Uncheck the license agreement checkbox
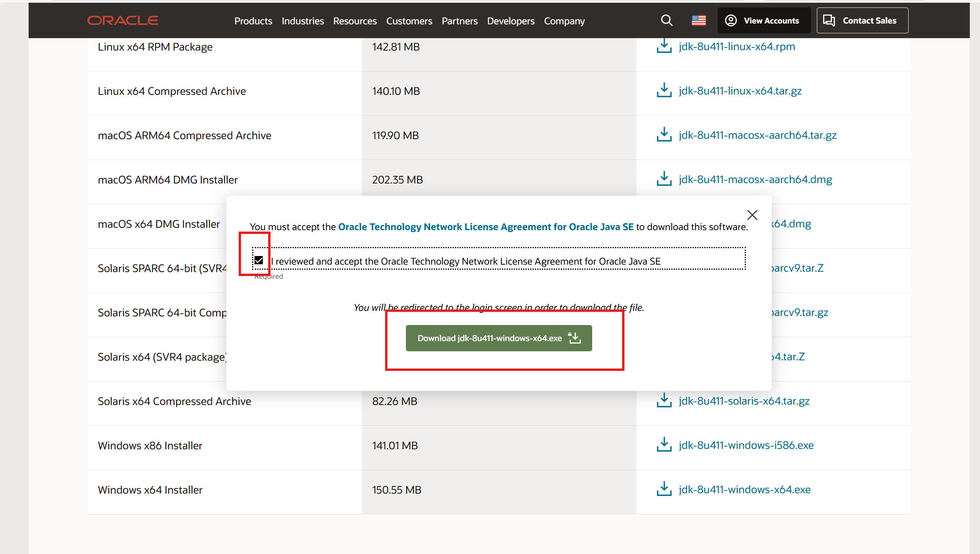This screenshot has height=554, width=980. click(258, 260)
